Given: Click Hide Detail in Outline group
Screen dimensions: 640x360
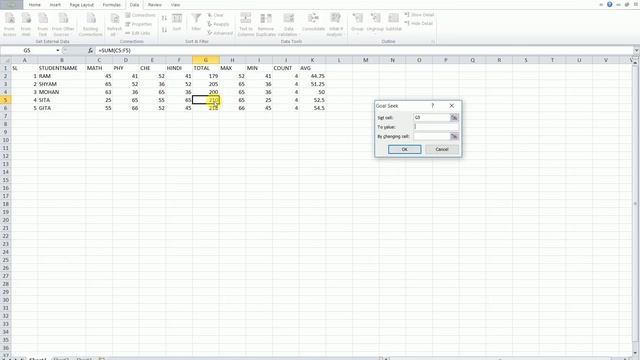Looking at the screenshot, I should pos(419,24).
